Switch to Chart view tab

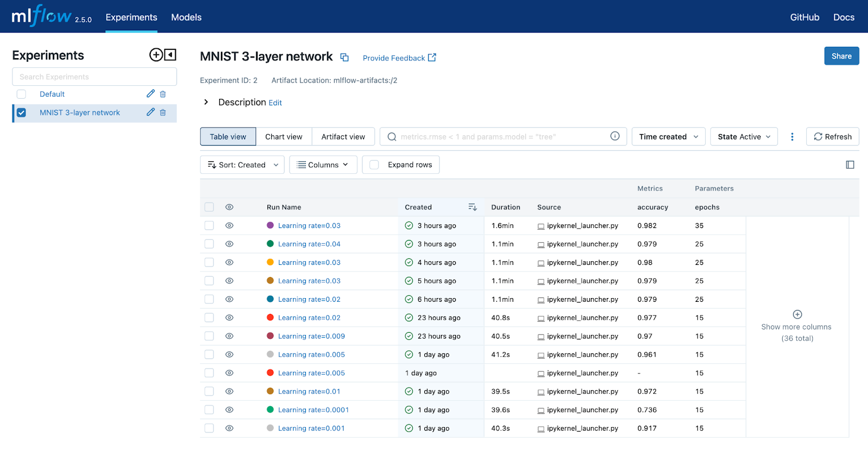(x=284, y=137)
